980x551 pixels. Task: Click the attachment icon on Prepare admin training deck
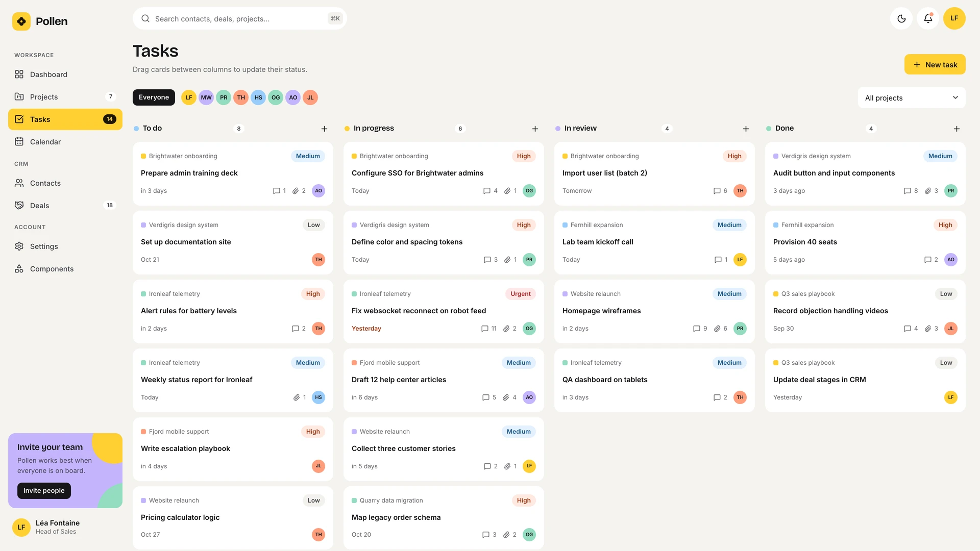(x=296, y=191)
